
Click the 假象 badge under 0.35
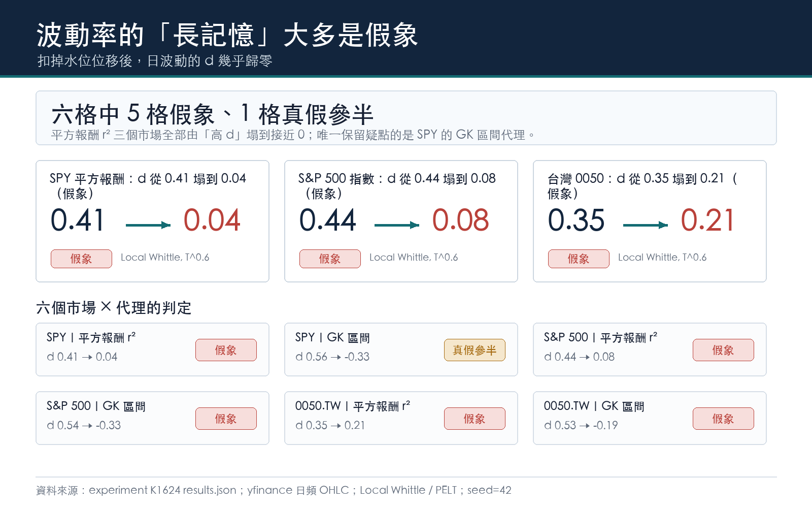tap(579, 259)
